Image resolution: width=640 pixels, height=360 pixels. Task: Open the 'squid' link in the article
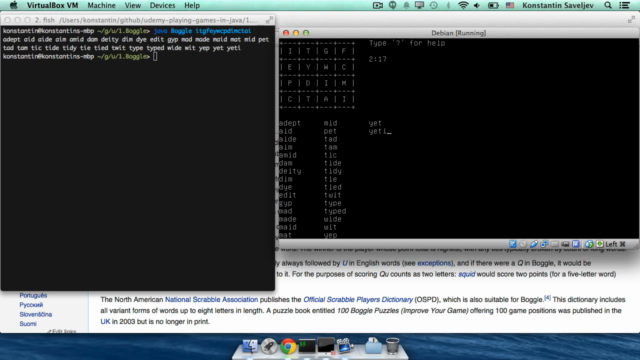tap(467, 274)
